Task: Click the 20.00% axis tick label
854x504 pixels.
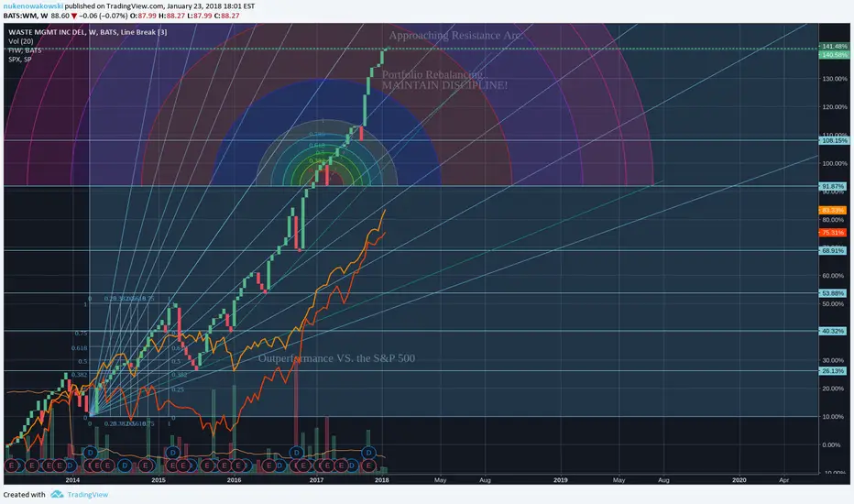Action: pyautogui.click(x=833, y=389)
